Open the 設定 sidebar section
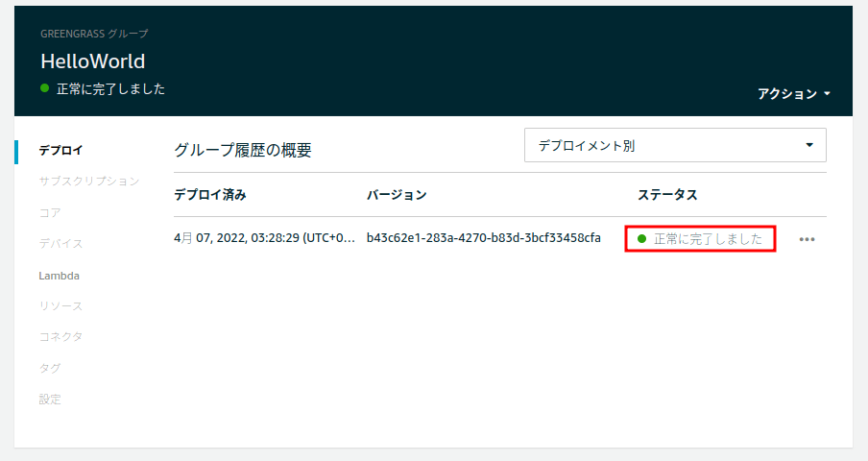Image resolution: width=868 pixels, height=461 pixels. pyautogui.click(x=50, y=399)
